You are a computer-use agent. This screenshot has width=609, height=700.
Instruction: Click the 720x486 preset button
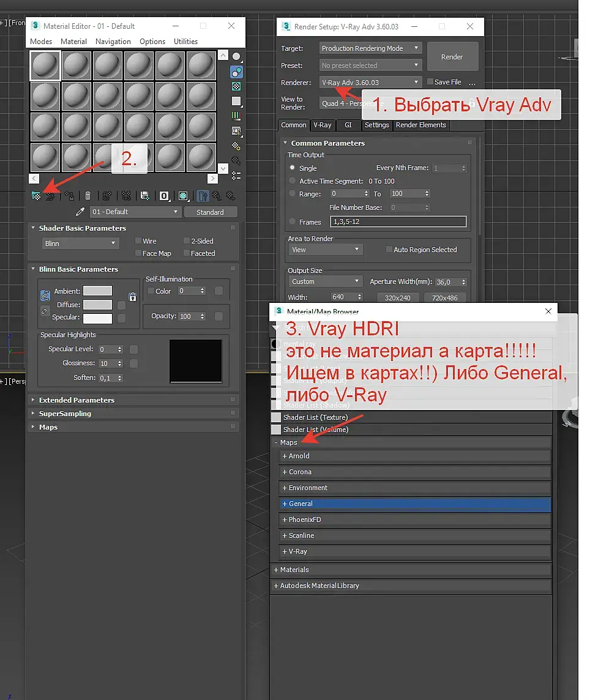(445, 298)
